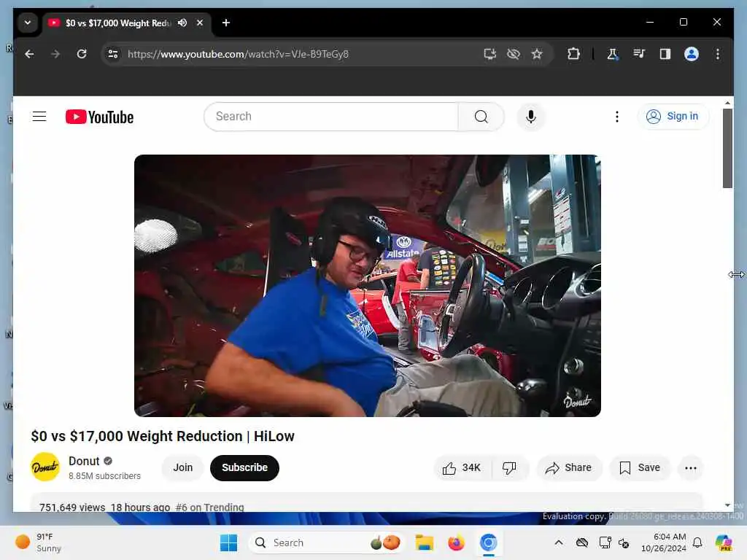
Task: Open a new browser tab
Action: point(226,23)
